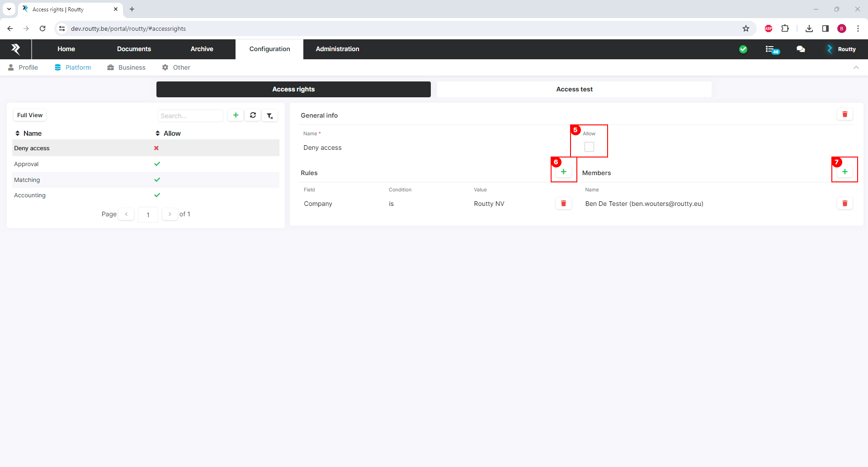
Task: Select the Approval access right row
Action: click(26, 164)
